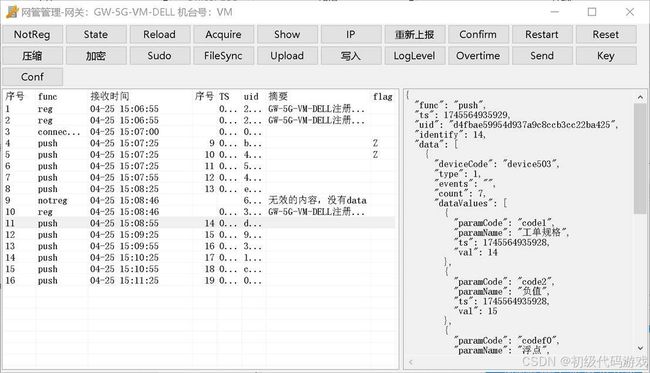Click the LogLevel button
This screenshot has width=650, height=373.
click(x=415, y=56)
